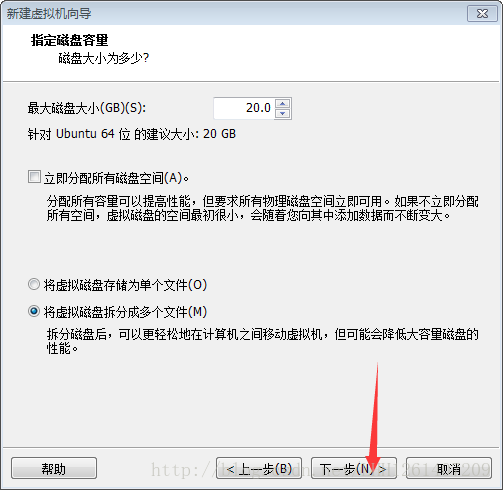
Task: Click the 新建虚拟机向导 title bar text
Action: [49, 14]
